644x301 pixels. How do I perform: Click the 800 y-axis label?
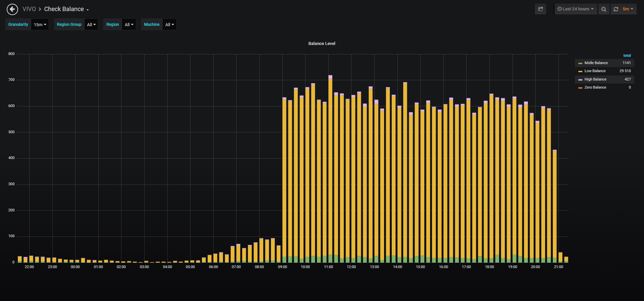tap(11, 54)
